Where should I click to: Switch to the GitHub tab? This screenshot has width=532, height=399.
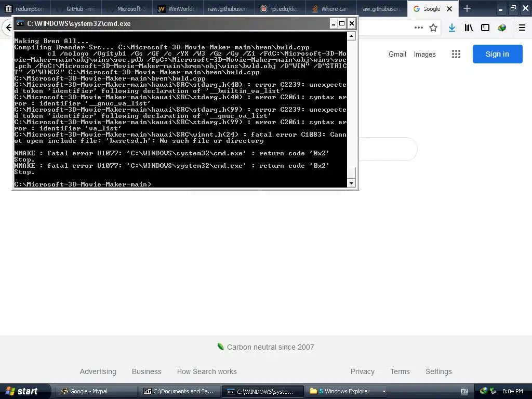pyautogui.click(x=76, y=9)
